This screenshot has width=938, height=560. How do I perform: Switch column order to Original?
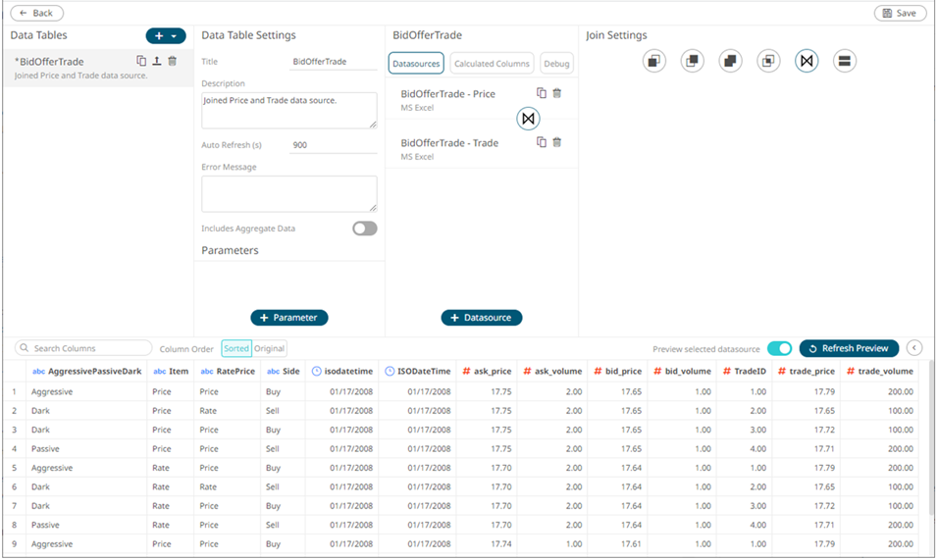point(269,348)
